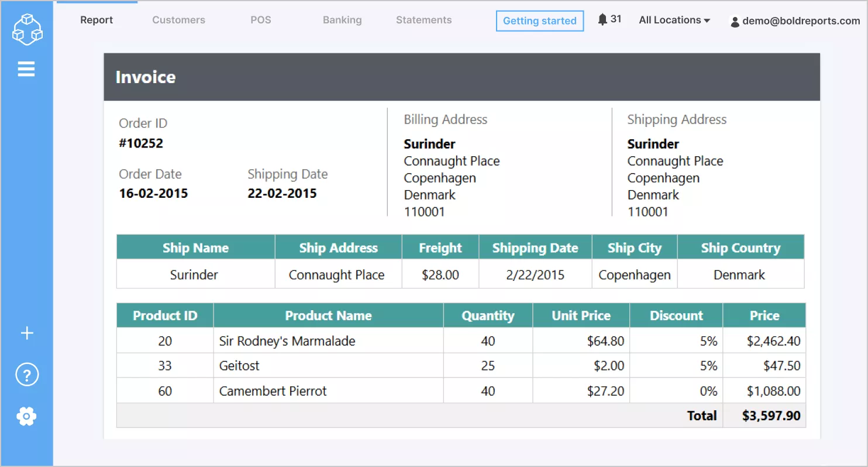This screenshot has width=868, height=467.
Task: Click the Shipping Address heading
Action: 677,119
